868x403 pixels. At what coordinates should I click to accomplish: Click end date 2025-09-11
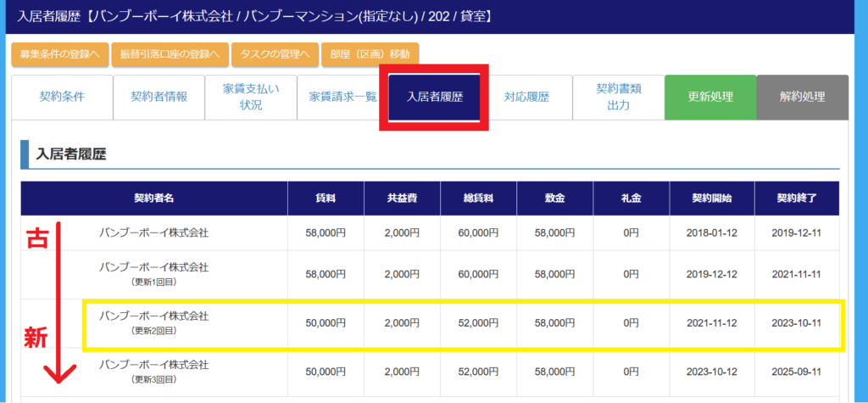797,372
